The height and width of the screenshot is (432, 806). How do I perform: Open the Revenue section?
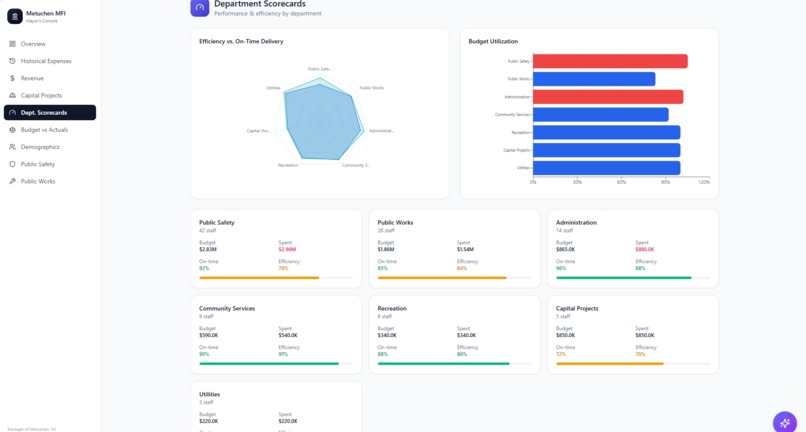coord(50,78)
